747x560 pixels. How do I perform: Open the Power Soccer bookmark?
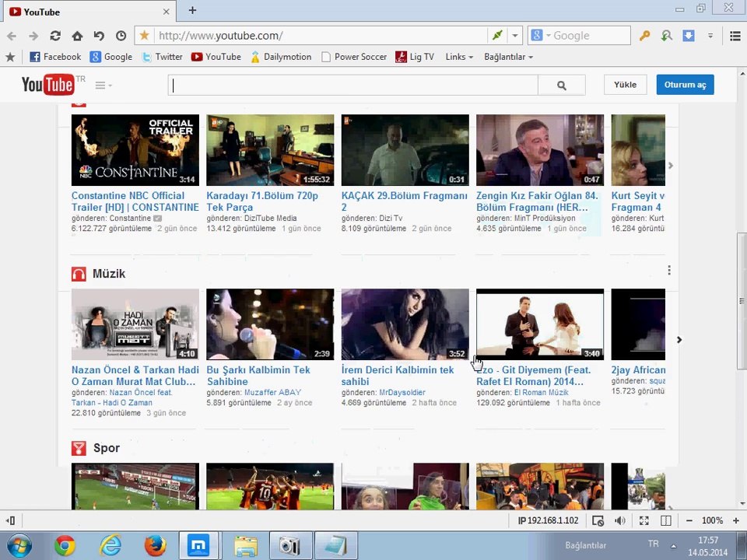[x=354, y=57]
